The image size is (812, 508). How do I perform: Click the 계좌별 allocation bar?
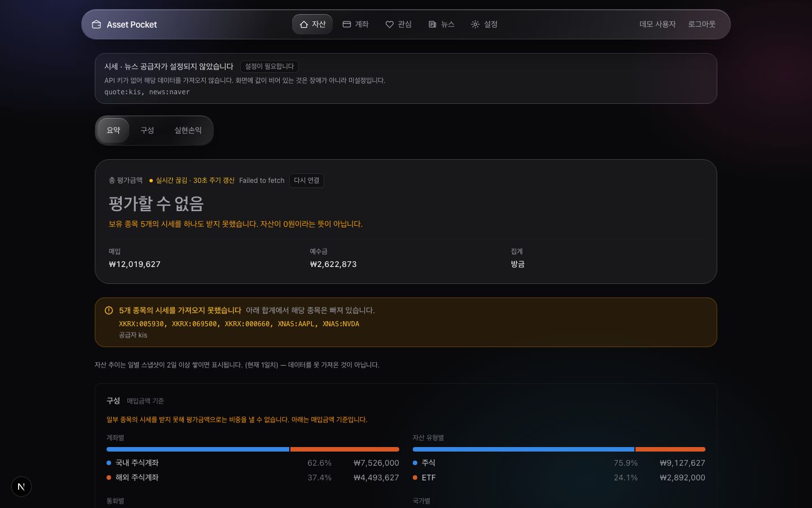253,449
